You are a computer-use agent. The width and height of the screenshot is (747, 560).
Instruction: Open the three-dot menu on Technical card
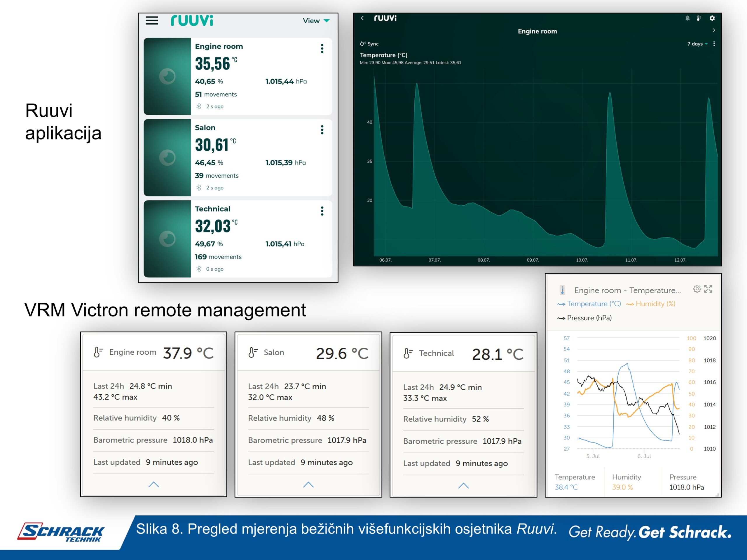(322, 211)
